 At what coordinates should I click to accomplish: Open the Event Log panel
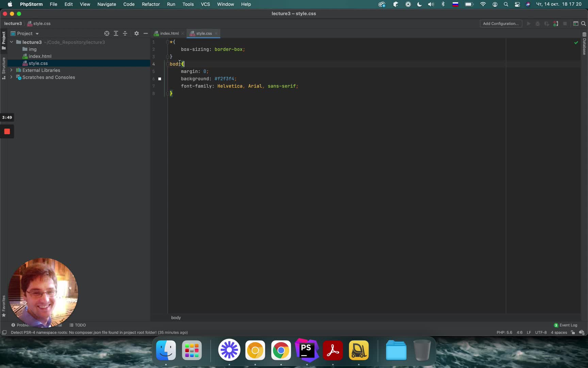point(566,325)
